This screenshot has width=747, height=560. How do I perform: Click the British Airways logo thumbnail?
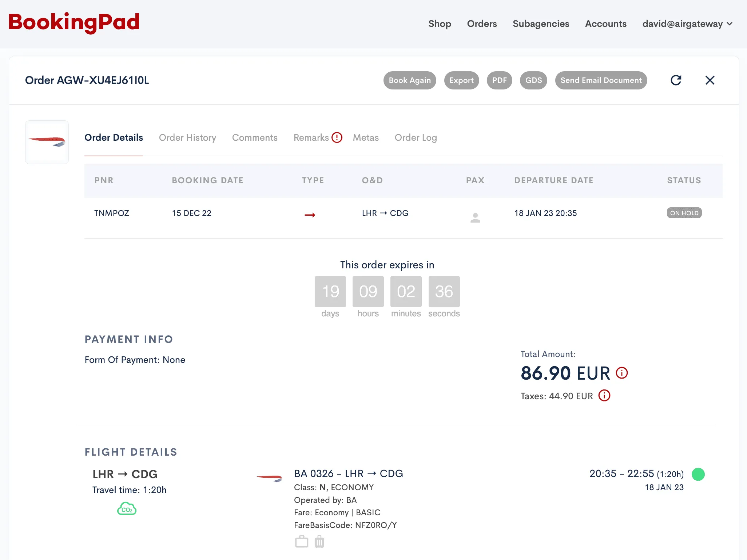[47, 142]
